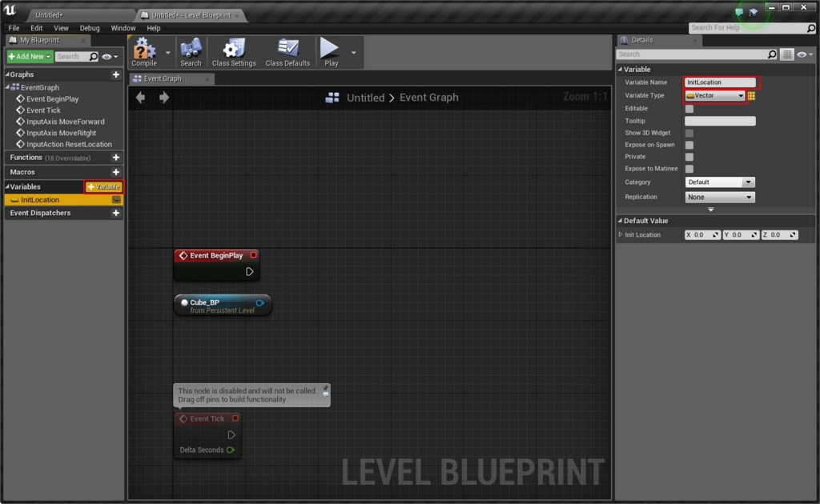
Task: Select InputAction ResetLocation entry
Action: coord(69,145)
